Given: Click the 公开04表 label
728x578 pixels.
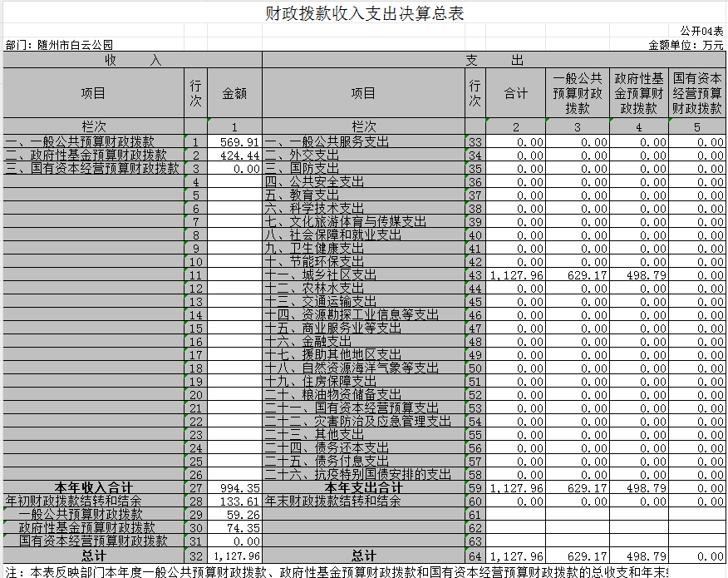Looking at the screenshot, I should tap(701, 31).
